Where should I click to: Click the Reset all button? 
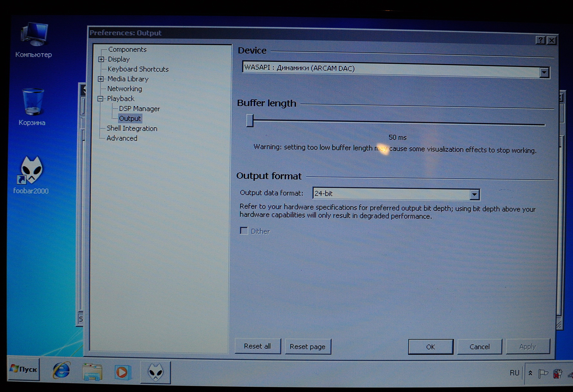click(257, 346)
